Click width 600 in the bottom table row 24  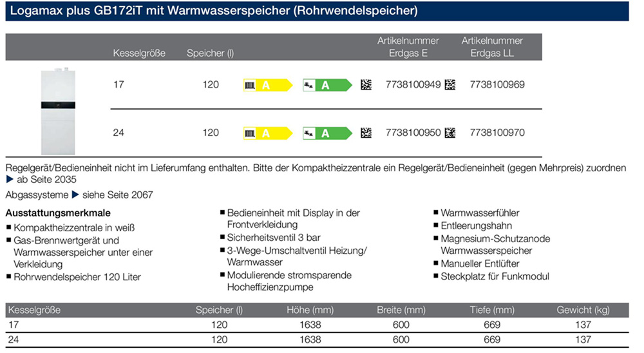pyautogui.click(x=401, y=339)
